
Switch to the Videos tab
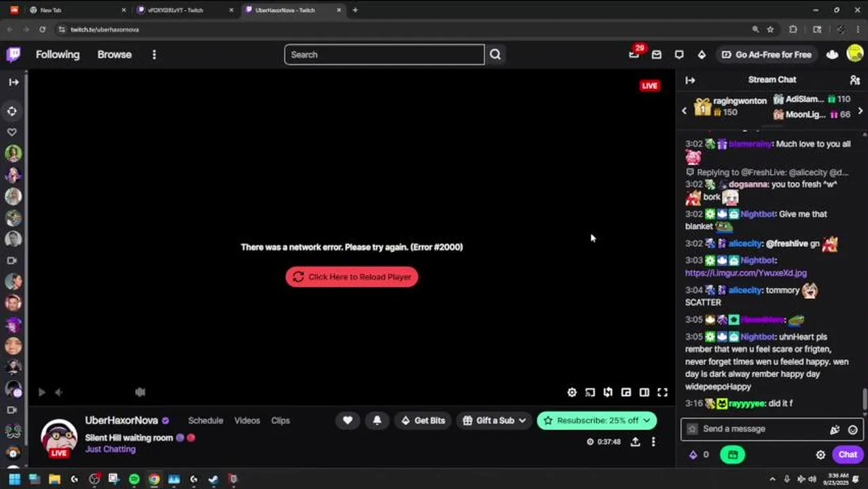247,420
